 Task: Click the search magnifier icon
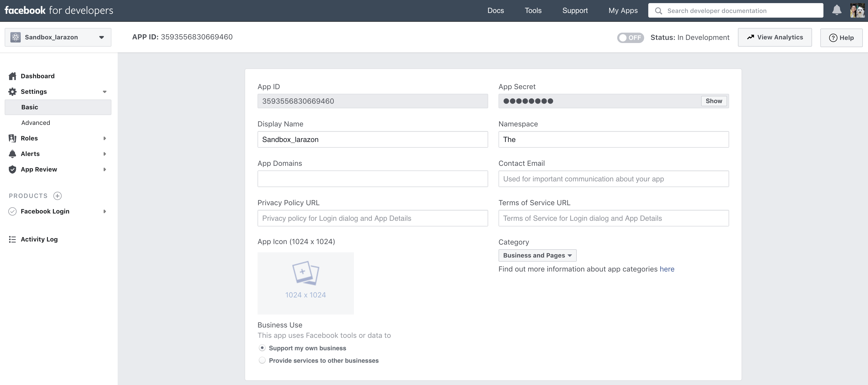658,11
